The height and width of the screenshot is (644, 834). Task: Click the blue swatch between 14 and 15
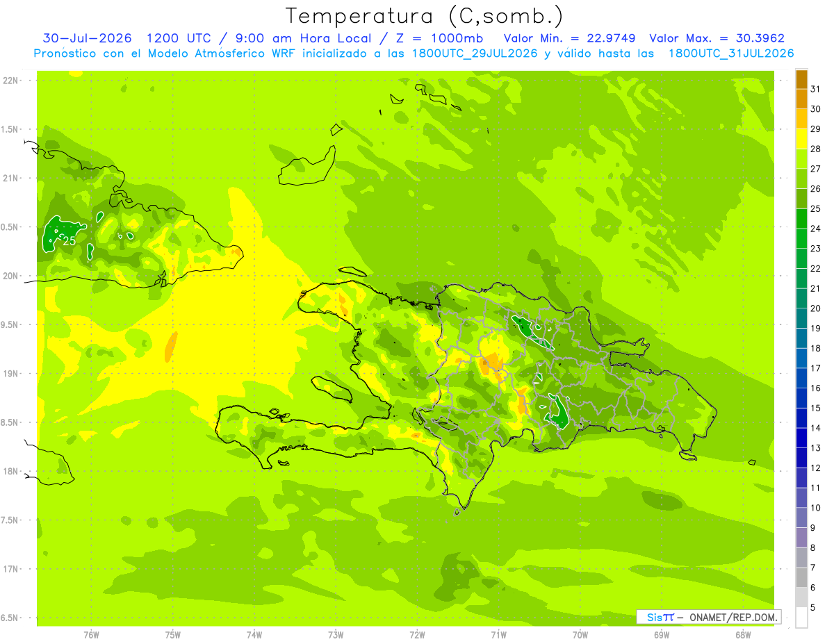point(801,418)
